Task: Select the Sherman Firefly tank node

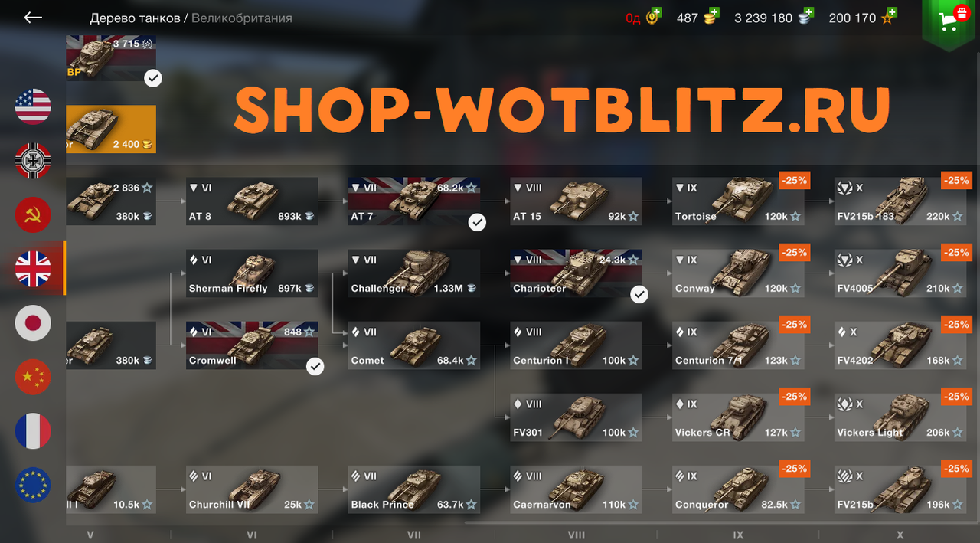Action: click(252, 273)
